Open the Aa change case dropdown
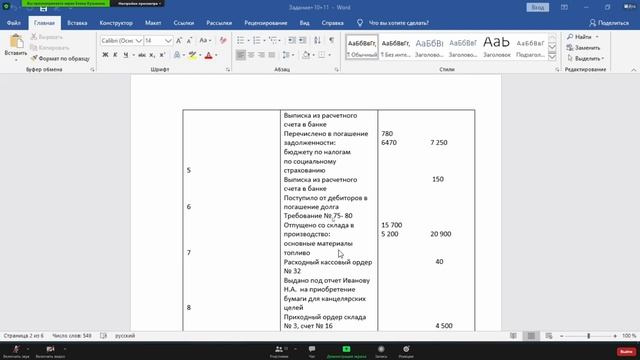 pyautogui.click(x=205, y=40)
